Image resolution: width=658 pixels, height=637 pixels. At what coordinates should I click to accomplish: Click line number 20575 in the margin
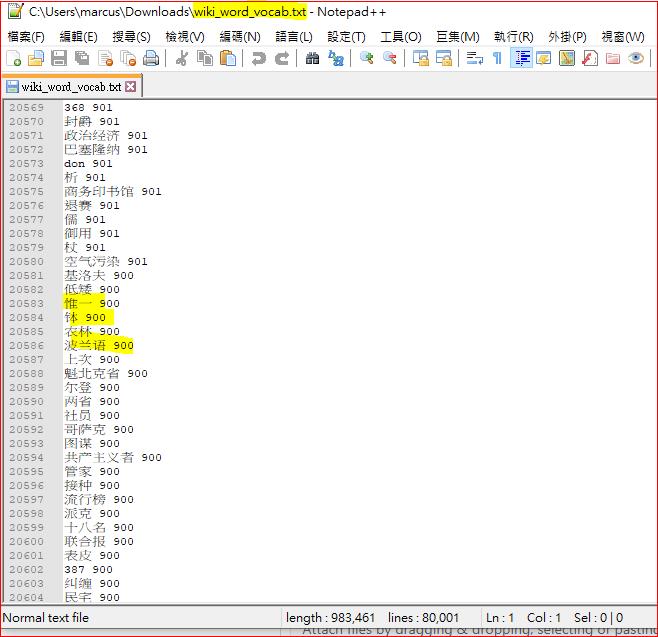coord(26,192)
